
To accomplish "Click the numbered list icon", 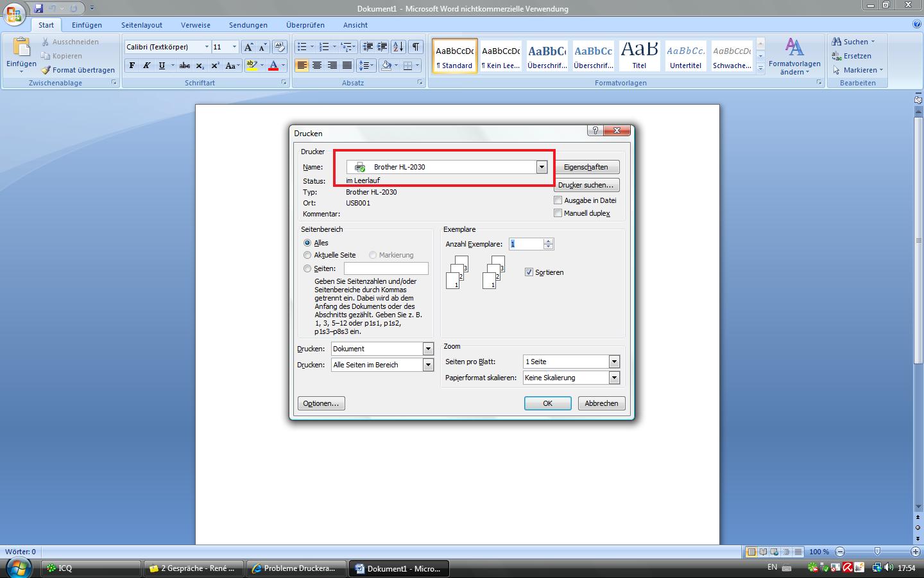I will tap(324, 47).
